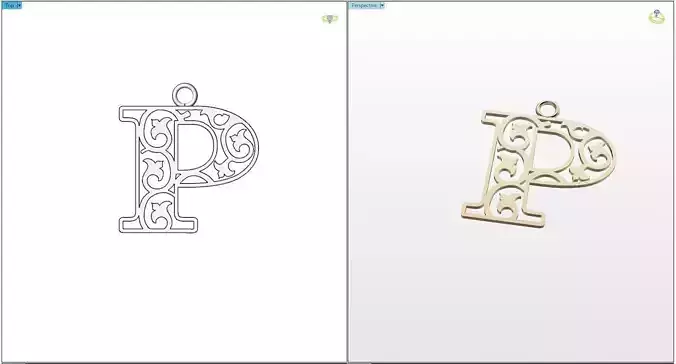This screenshot has width=676, height=364.
Task: Select the bail ring in Top viewport
Action: pyautogui.click(x=185, y=94)
